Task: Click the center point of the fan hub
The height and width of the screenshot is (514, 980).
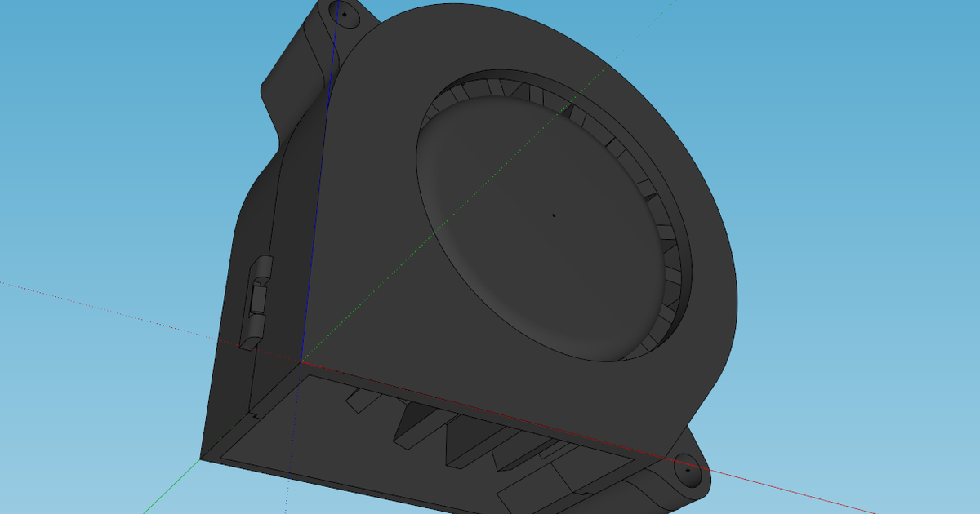Action: click(554, 214)
